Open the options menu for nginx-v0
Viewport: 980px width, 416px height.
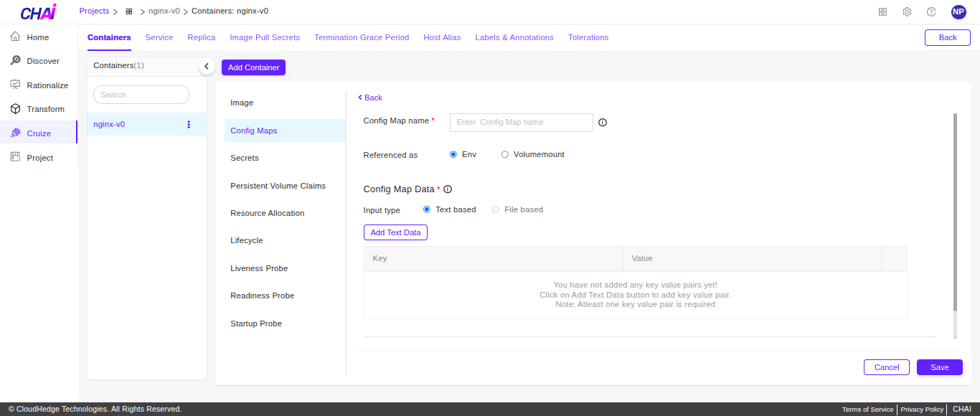point(188,124)
